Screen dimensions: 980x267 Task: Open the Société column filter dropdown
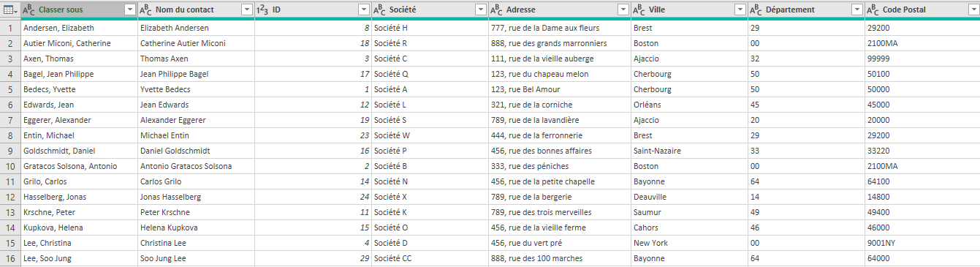[481, 10]
